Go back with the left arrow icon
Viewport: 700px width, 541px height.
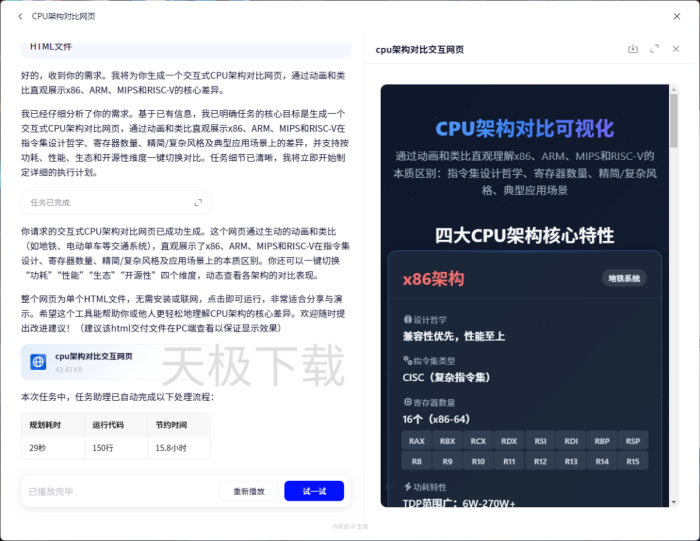pyautogui.click(x=20, y=17)
